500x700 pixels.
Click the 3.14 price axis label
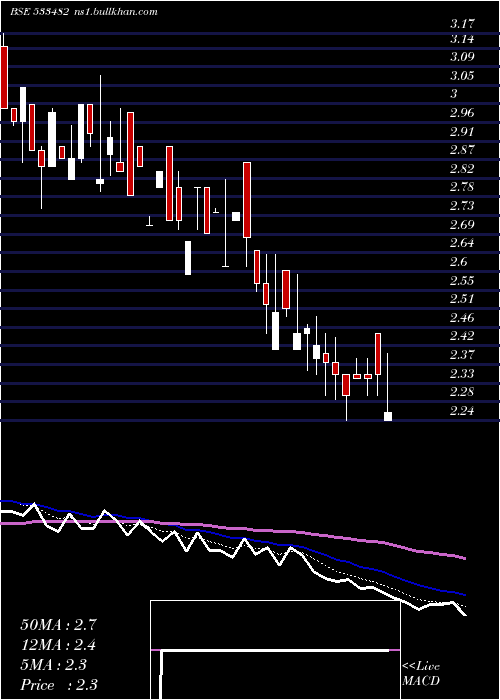(x=462, y=39)
